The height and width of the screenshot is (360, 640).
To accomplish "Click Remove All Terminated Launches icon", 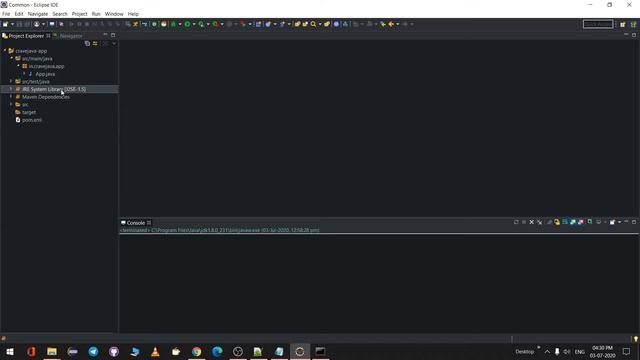I will pos(540,222).
